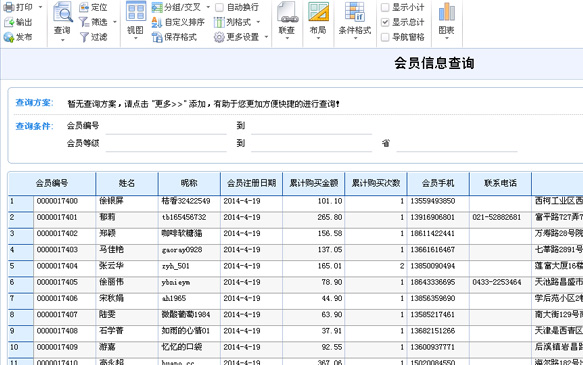Expand the dropdown arrow under 视图
Screen dimensions: 583x365
136,38
